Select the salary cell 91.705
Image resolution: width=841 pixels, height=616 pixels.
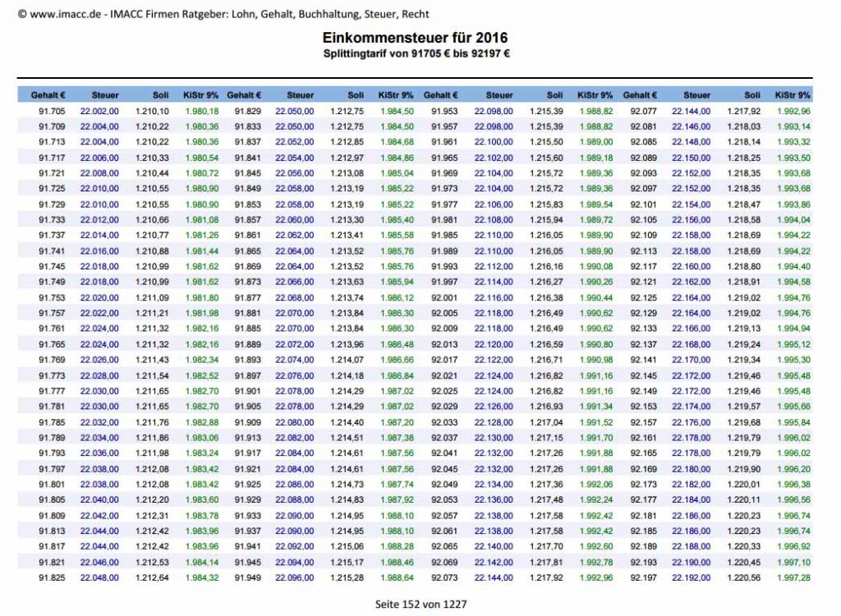(51, 111)
